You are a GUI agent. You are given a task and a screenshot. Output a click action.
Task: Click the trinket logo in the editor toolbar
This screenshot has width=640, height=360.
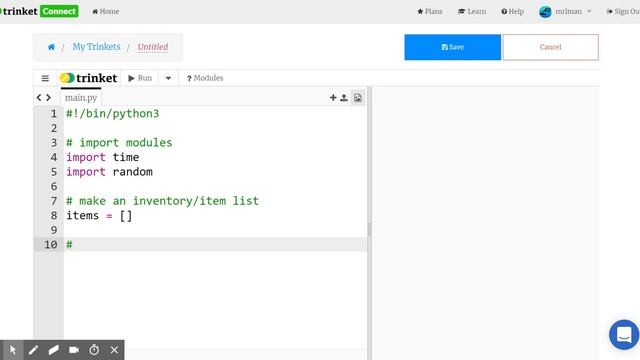tap(89, 78)
